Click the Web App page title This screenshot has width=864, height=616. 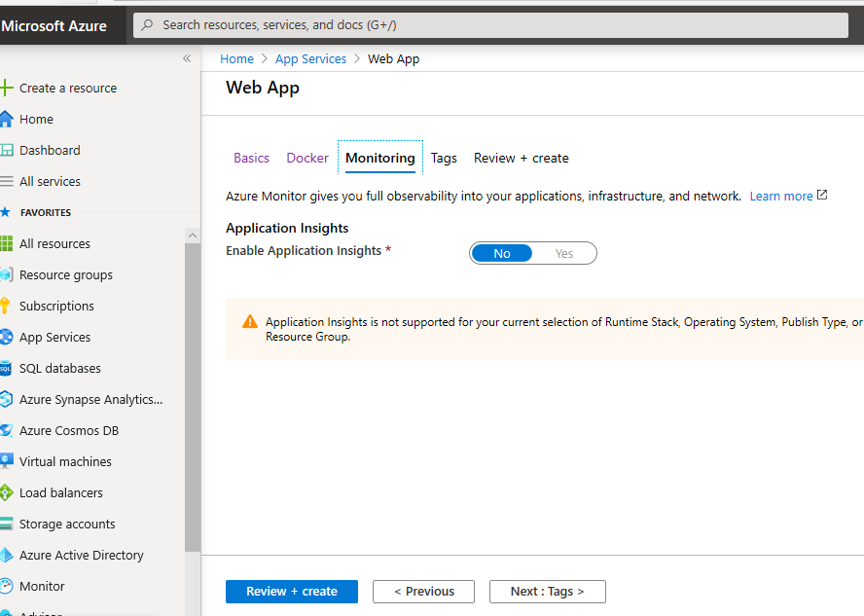pyautogui.click(x=263, y=89)
